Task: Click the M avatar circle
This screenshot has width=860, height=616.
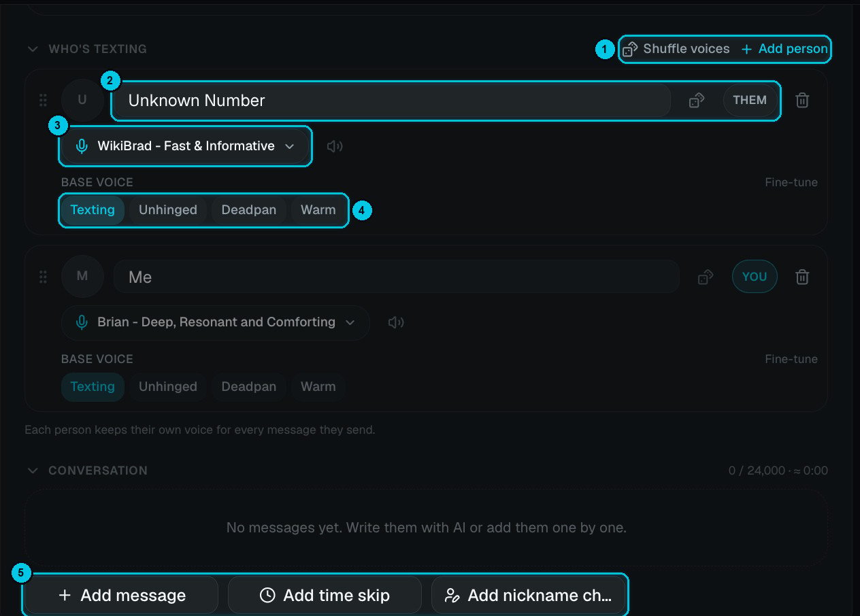Action: (x=82, y=276)
